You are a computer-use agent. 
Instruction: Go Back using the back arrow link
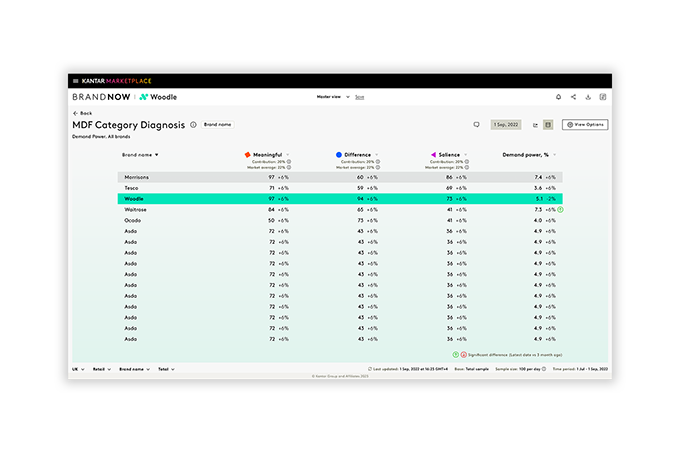pyautogui.click(x=82, y=113)
